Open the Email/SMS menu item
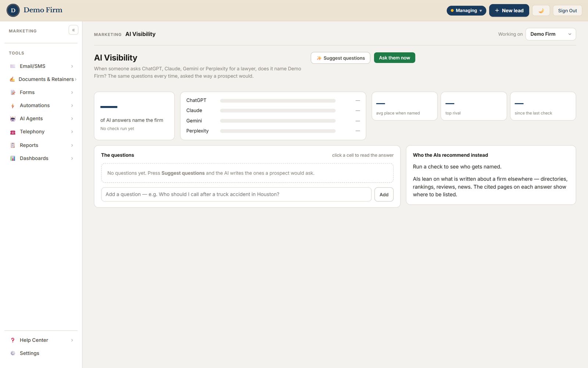The image size is (588, 368). pyautogui.click(x=41, y=66)
